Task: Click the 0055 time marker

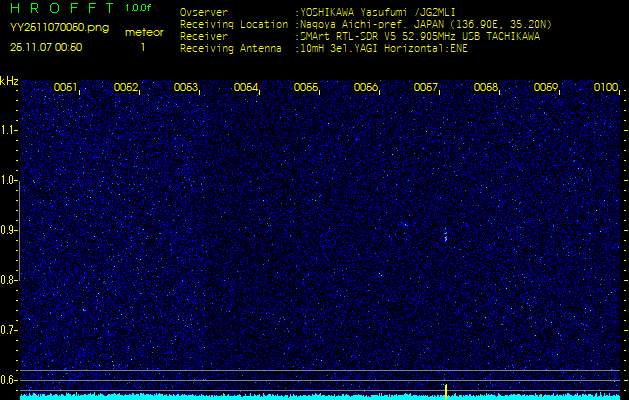Action: (x=306, y=88)
